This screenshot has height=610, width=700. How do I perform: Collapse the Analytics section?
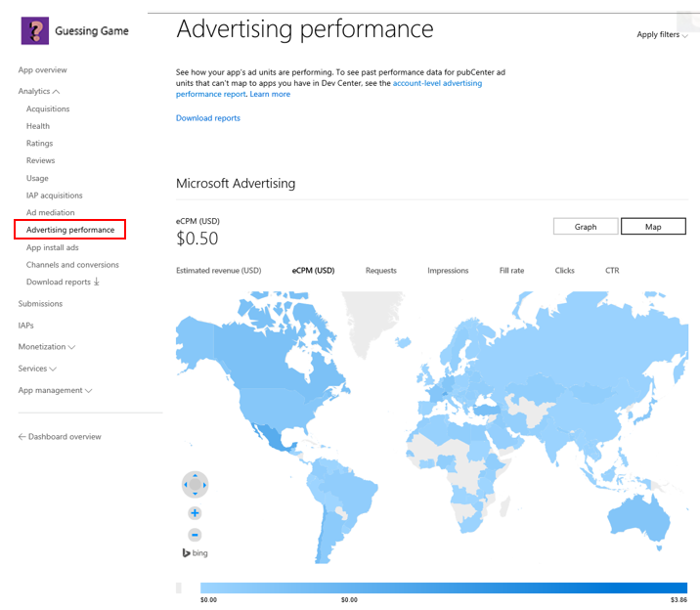39,91
